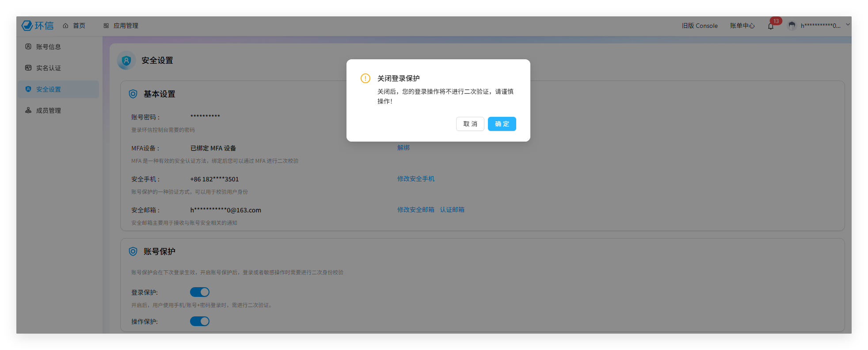Click the 账号信息 sidebar icon
Screen dimensions: 868x350
tap(28, 46)
